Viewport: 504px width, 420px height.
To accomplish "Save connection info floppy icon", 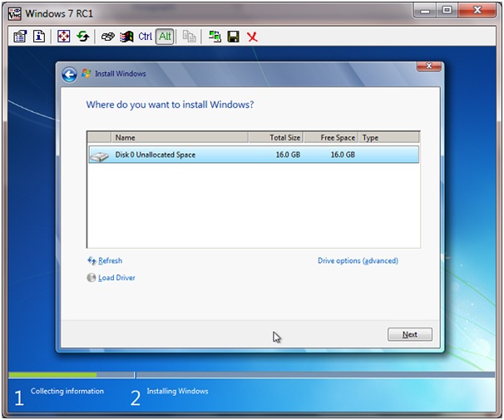I will point(234,37).
